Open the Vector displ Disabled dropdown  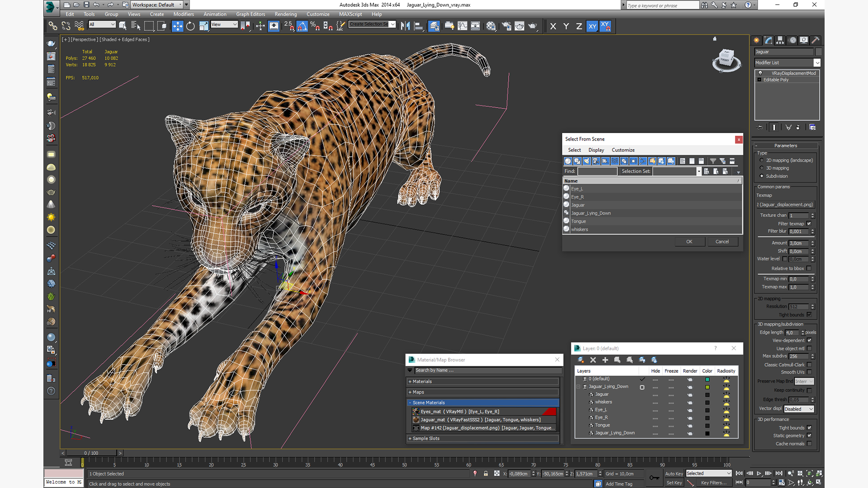(x=799, y=409)
